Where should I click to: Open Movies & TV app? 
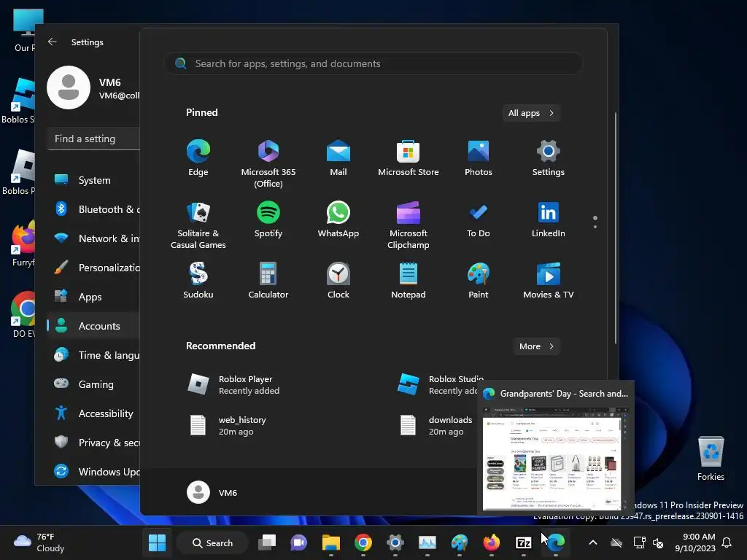click(x=549, y=281)
